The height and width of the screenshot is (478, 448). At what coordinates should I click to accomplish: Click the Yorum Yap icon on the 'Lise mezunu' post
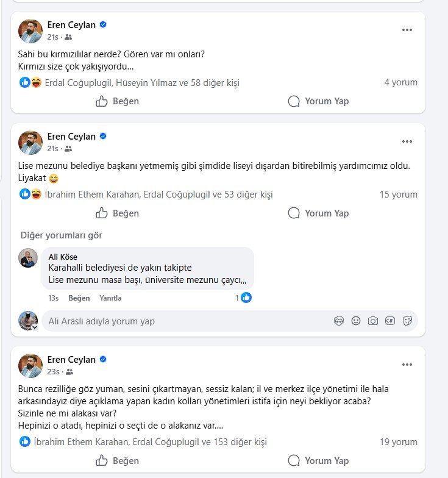(x=294, y=213)
